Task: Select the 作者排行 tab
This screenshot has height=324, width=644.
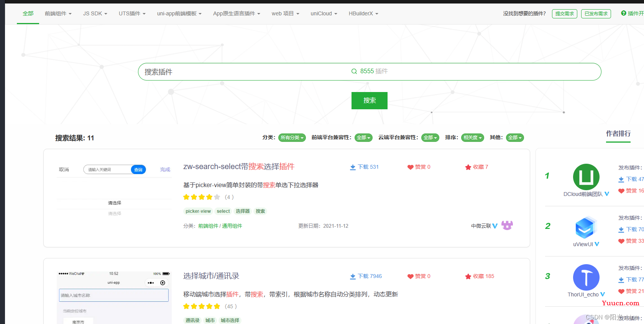Action: (618, 134)
